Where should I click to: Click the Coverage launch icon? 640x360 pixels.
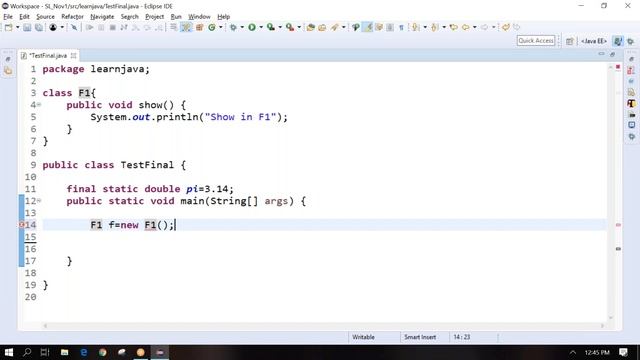click(x=271, y=27)
